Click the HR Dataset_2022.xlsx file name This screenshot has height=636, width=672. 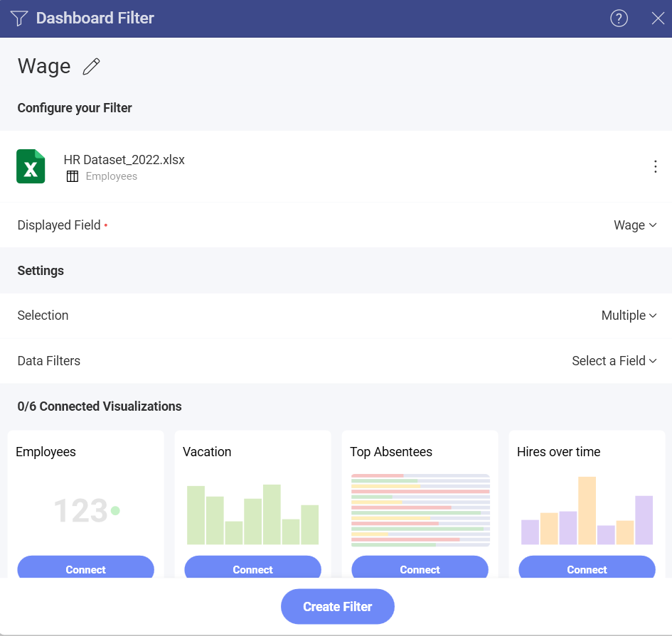pos(124,160)
